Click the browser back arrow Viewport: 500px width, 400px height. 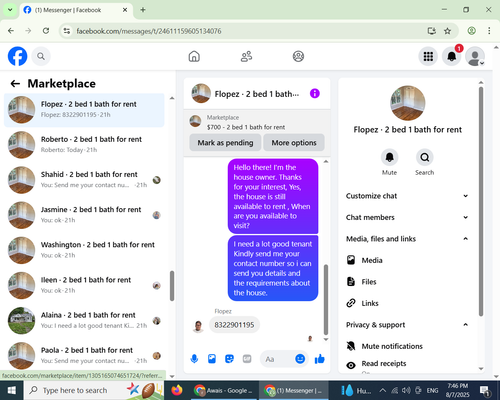coord(11,31)
